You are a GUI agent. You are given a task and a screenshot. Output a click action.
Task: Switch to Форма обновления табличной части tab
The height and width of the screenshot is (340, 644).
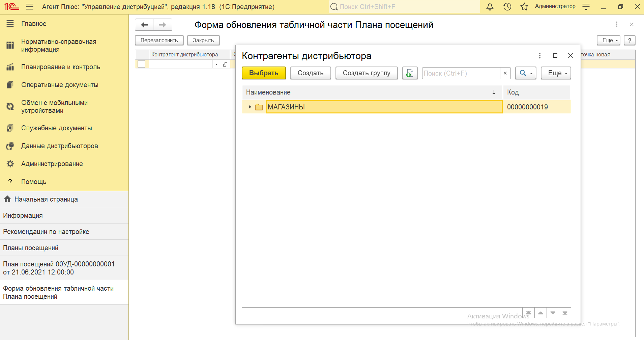pyautogui.click(x=64, y=292)
